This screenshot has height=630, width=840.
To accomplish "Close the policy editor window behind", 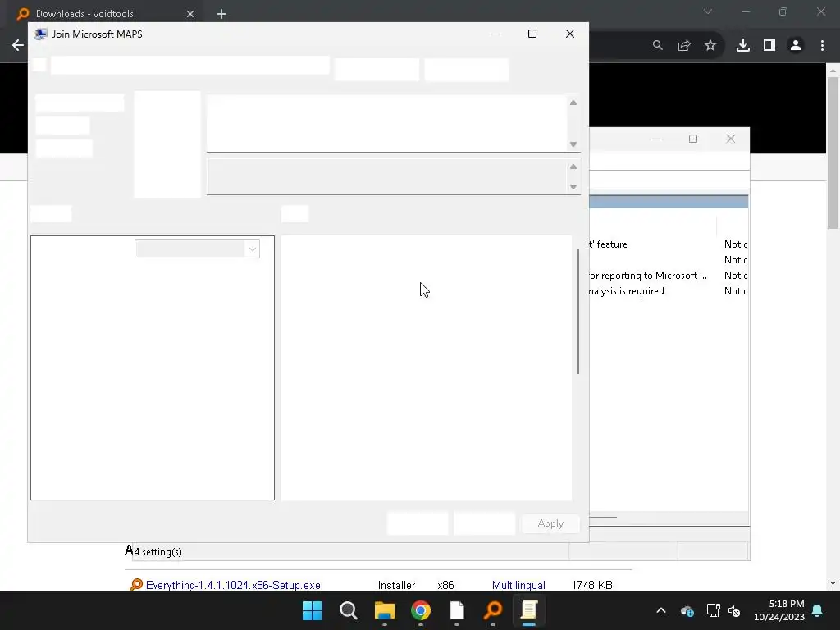I will coord(731,139).
